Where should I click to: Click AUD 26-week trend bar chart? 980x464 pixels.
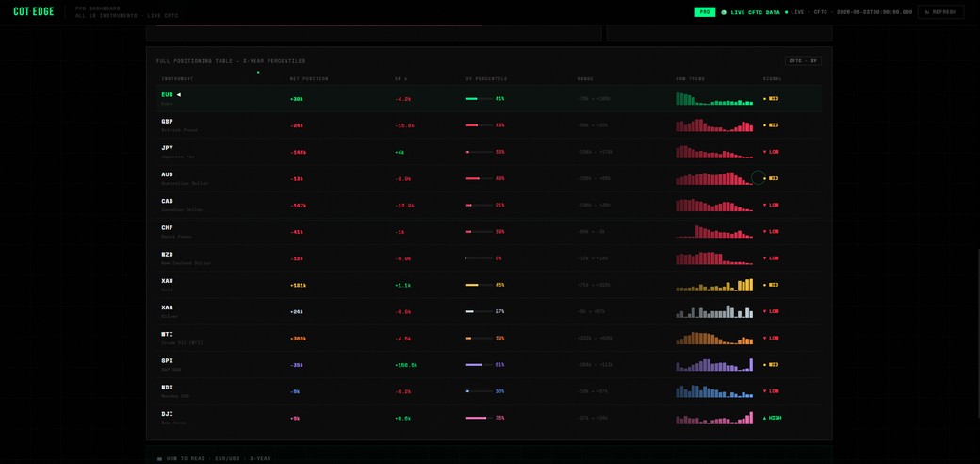point(714,178)
